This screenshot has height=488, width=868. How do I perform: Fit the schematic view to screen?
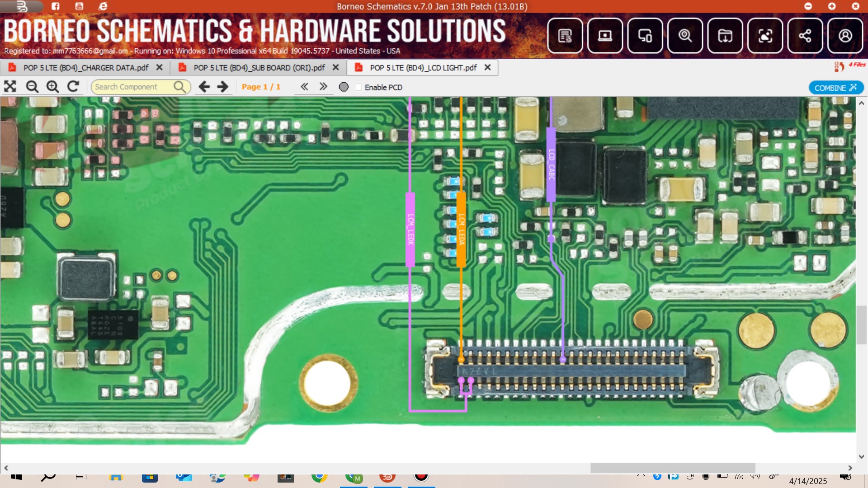point(10,86)
